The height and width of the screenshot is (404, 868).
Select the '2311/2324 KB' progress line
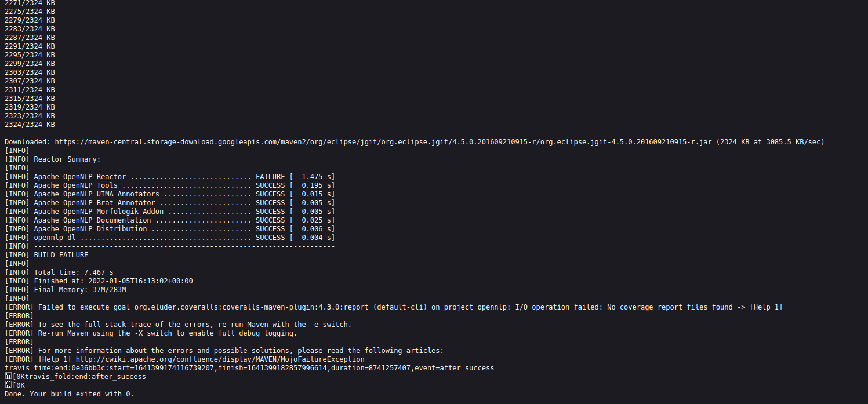pos(30,90)
